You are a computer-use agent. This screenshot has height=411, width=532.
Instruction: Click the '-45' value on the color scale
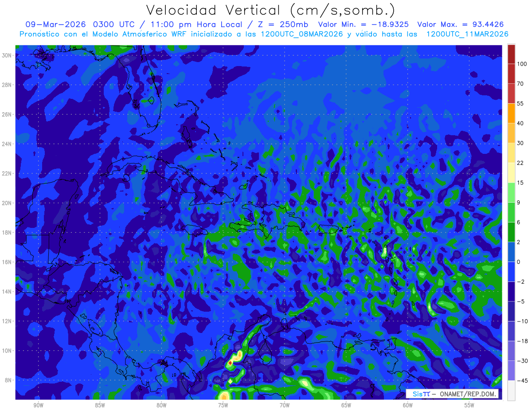(x=522, y=380)
